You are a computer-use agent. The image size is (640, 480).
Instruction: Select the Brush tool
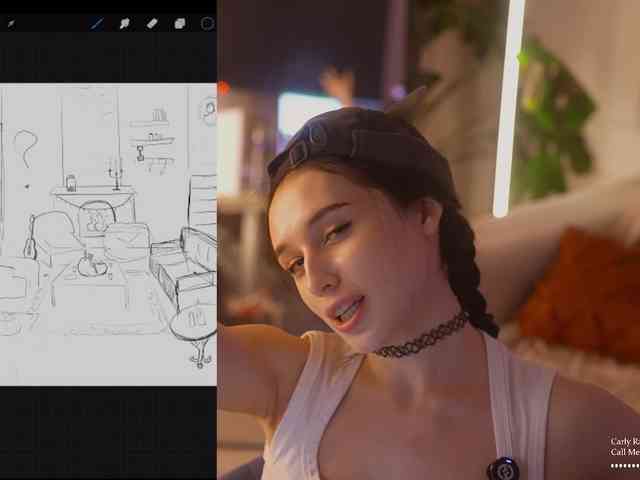(97, 23)
